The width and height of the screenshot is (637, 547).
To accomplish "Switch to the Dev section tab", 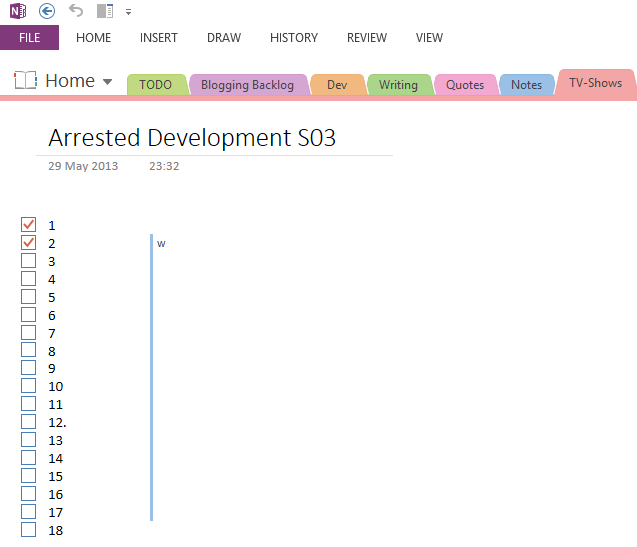I will [337, 85].
